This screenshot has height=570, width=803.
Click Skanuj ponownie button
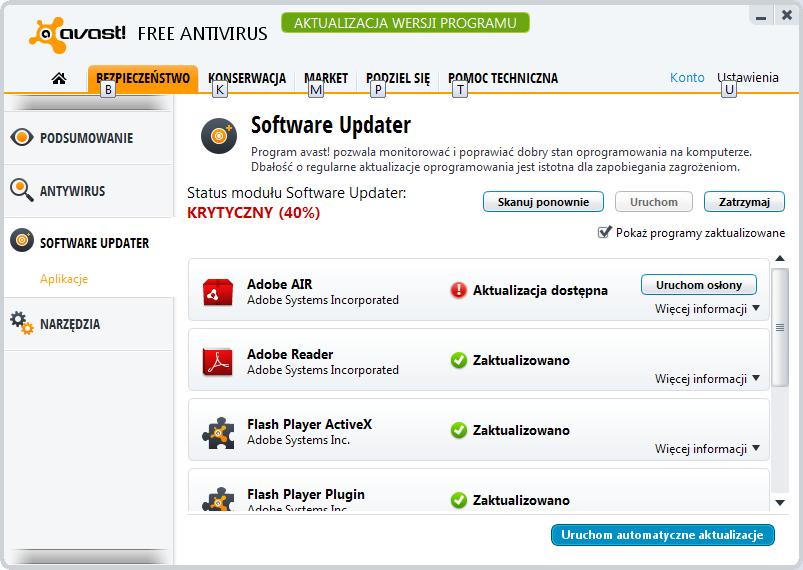543,202
